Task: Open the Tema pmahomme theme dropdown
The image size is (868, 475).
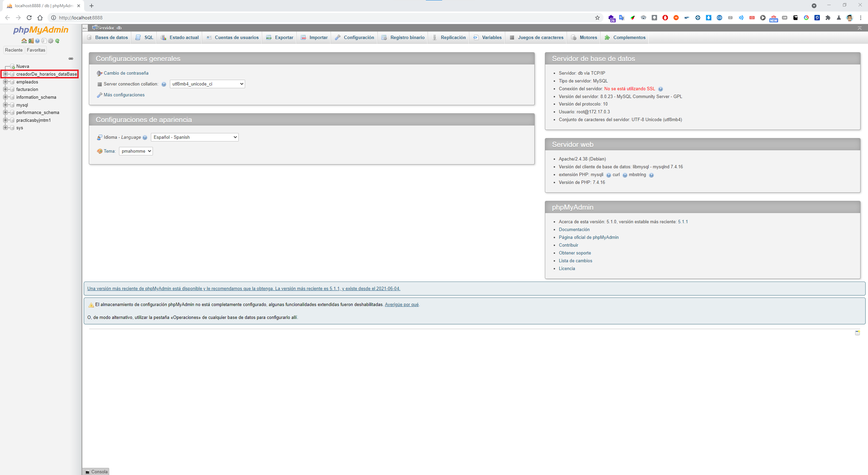Action: [x=136, y=151]
